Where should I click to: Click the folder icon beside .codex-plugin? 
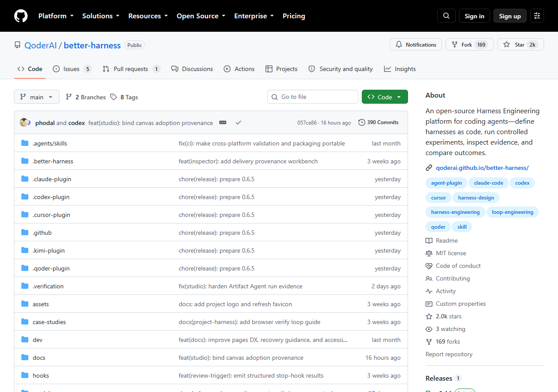[25, 197]
